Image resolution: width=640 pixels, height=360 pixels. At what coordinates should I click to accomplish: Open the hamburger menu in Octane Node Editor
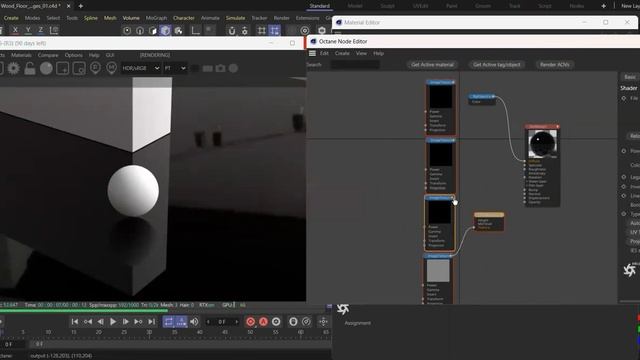pos(312,53)
